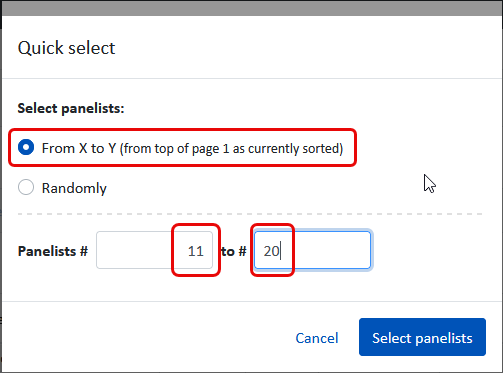Click the "Panelists #" field label
The image size is (503, 373).
click(x=53, y=251)
